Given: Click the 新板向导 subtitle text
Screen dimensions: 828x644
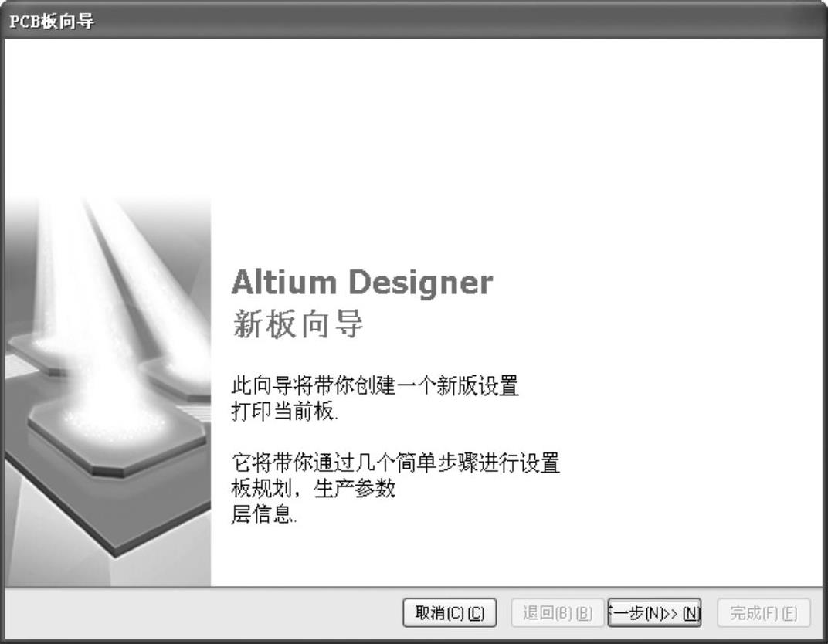Looking at the screenshot, I should pos(298,324).
